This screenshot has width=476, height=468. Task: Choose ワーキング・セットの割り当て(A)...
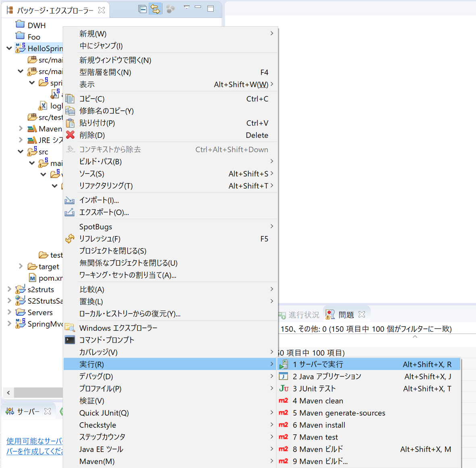(x=170, y=275)
